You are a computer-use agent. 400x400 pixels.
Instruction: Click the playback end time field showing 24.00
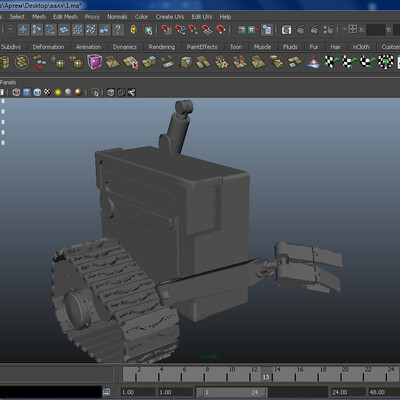[x=346, y=392]
